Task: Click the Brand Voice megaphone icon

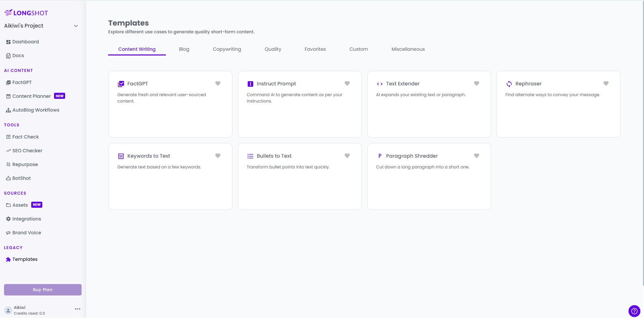Action: (8, 233)
